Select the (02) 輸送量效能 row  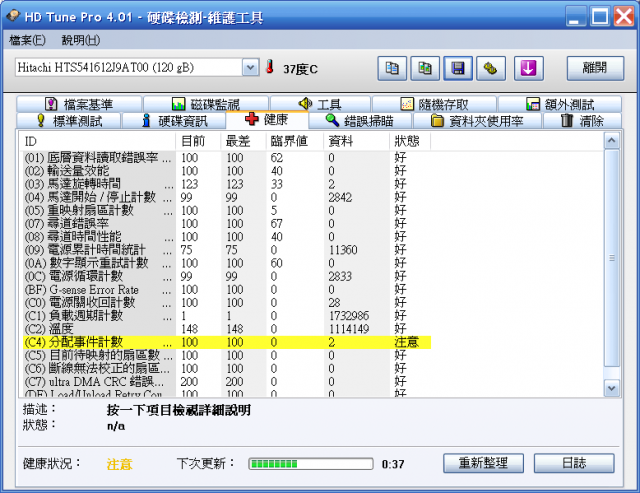point(227,171)
